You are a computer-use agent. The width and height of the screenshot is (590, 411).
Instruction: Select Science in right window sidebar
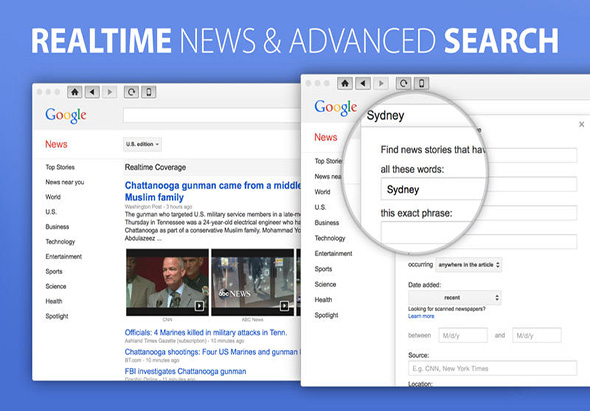coord(325,285)
